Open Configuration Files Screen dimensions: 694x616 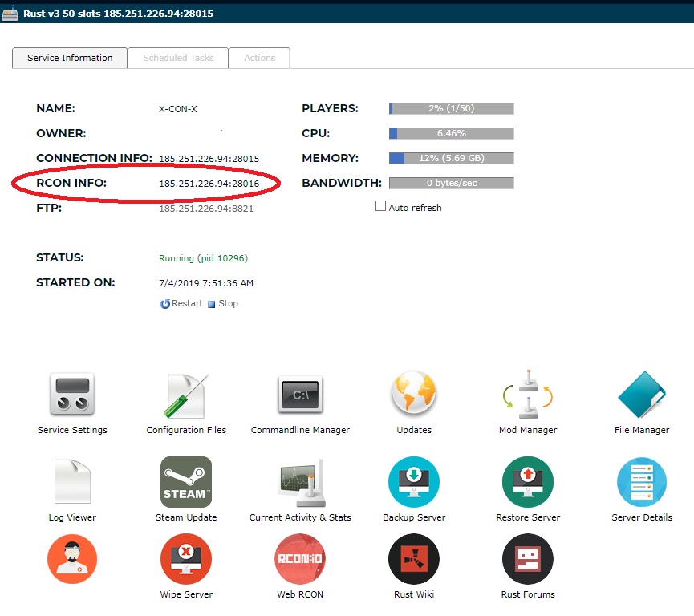click(x=186, y=395)
